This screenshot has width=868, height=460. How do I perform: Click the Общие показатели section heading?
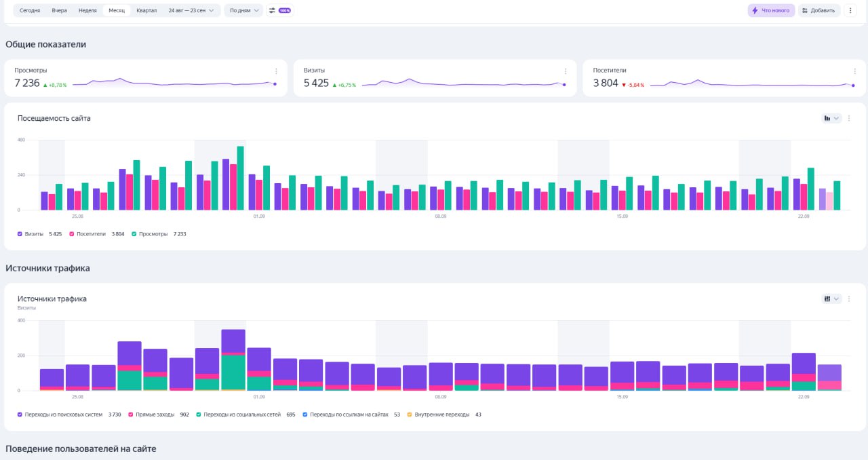[x=45, y=45]
